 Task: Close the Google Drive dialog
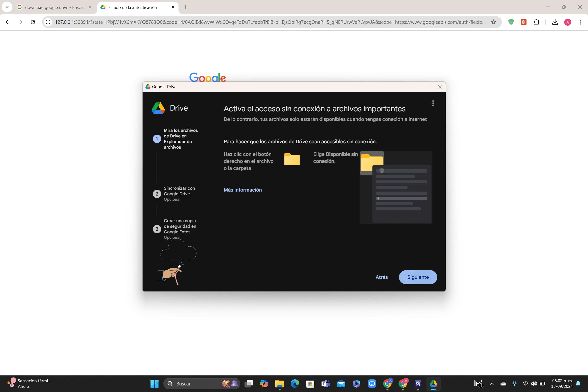tap(440, 87)
